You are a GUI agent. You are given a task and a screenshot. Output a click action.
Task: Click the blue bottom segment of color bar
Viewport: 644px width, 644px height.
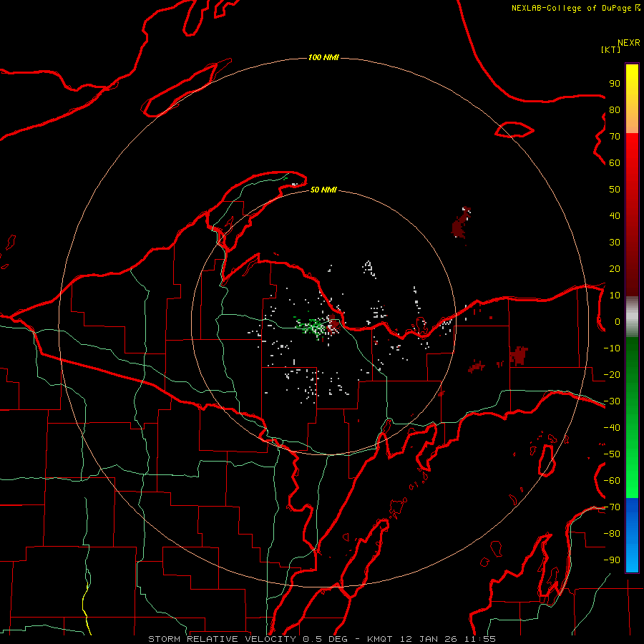(x=632, y=535)
